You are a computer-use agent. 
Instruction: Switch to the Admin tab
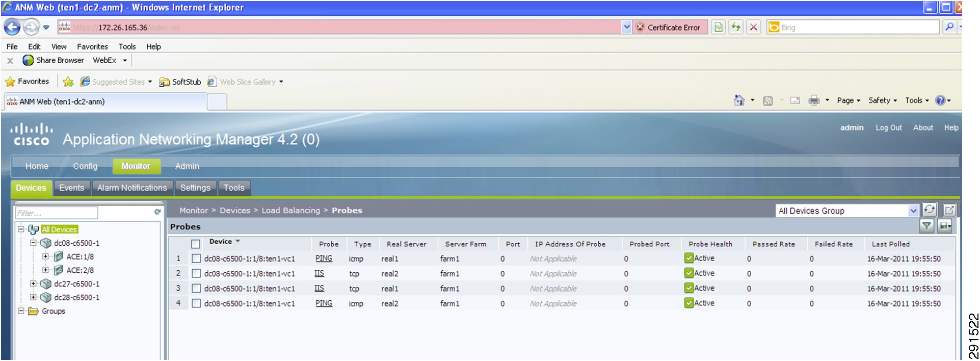[x=187, y=166]
